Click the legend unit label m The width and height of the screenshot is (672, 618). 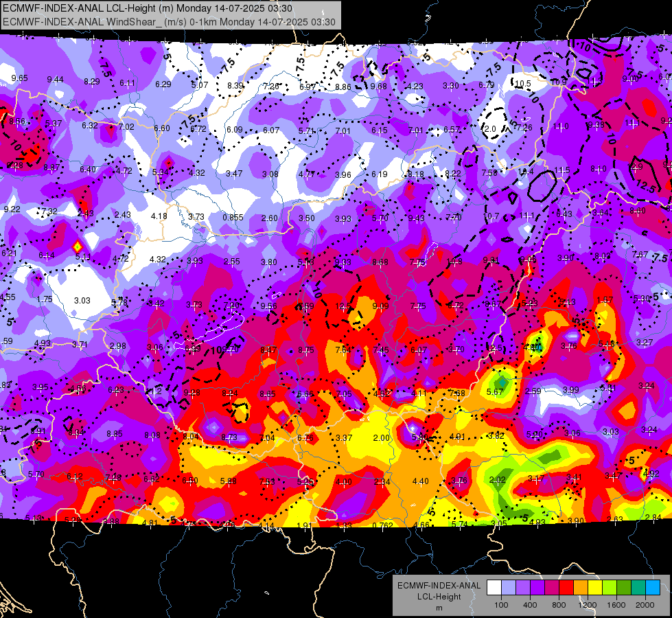439,608
